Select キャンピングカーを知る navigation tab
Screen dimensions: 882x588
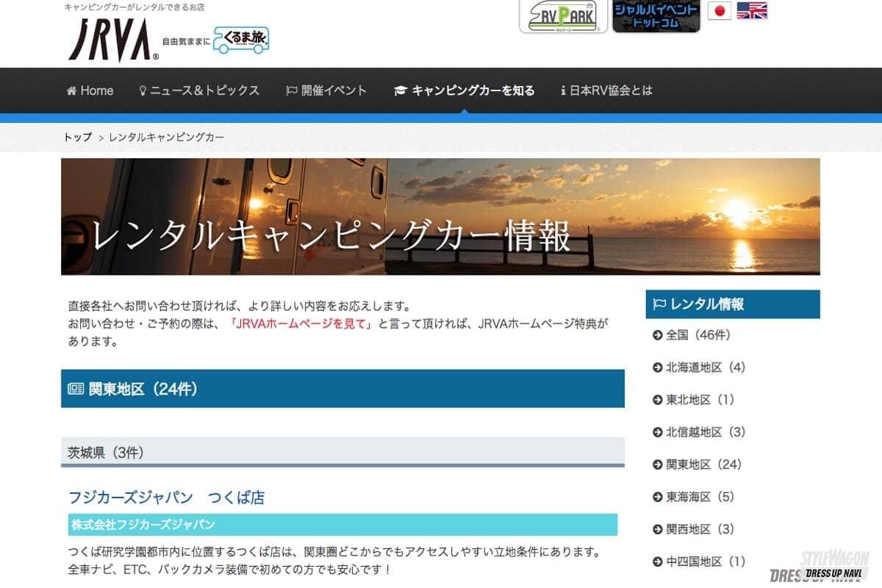pyautogui.click(x=465, y=90)
